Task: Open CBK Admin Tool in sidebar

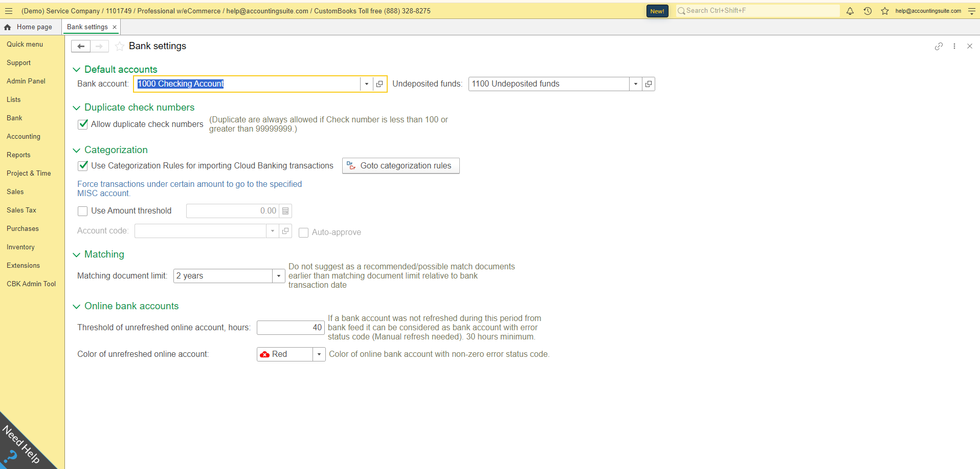Action: pyautogui.click(x=31, y=284)
